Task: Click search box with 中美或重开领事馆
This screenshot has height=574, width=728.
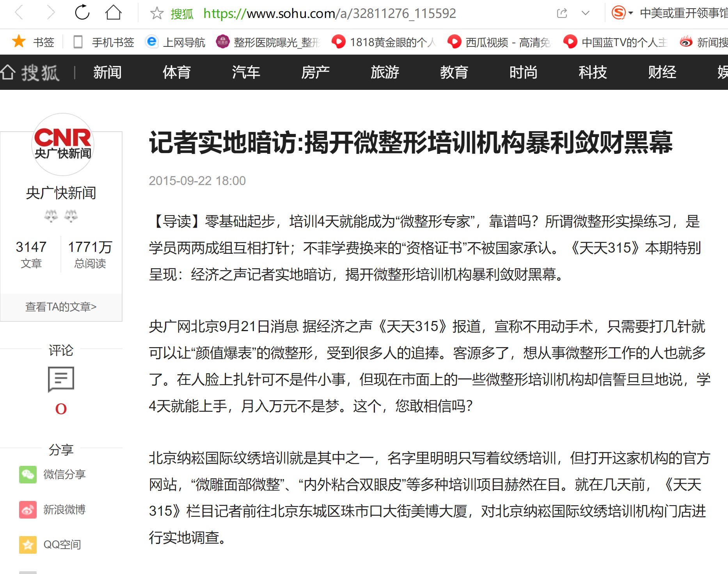Action: [684, 13]
